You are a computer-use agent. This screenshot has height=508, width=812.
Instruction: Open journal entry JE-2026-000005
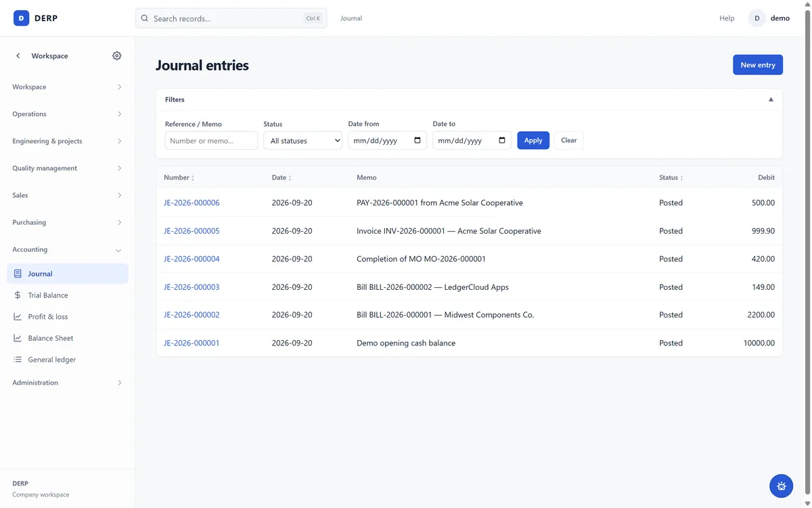(x=191, y=231)
